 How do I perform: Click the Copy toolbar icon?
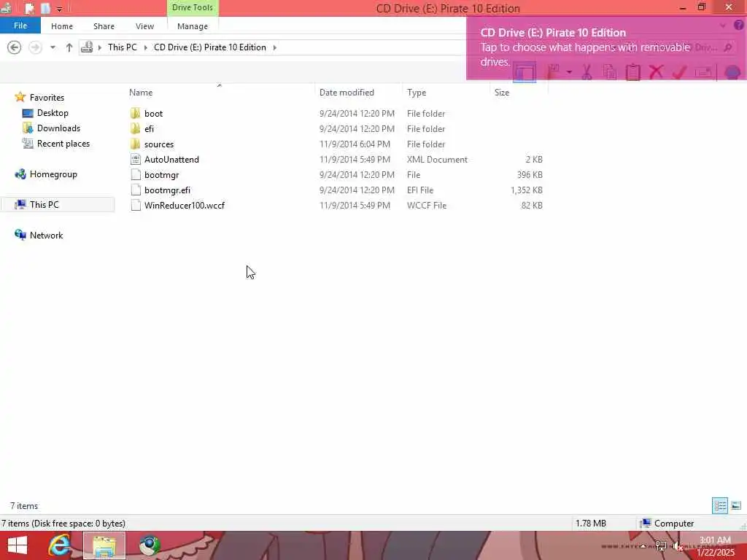pos(610,72)
